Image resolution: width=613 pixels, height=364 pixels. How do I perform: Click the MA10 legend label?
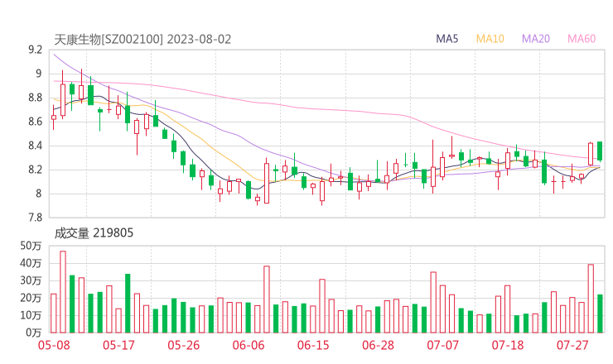(490, 39)
